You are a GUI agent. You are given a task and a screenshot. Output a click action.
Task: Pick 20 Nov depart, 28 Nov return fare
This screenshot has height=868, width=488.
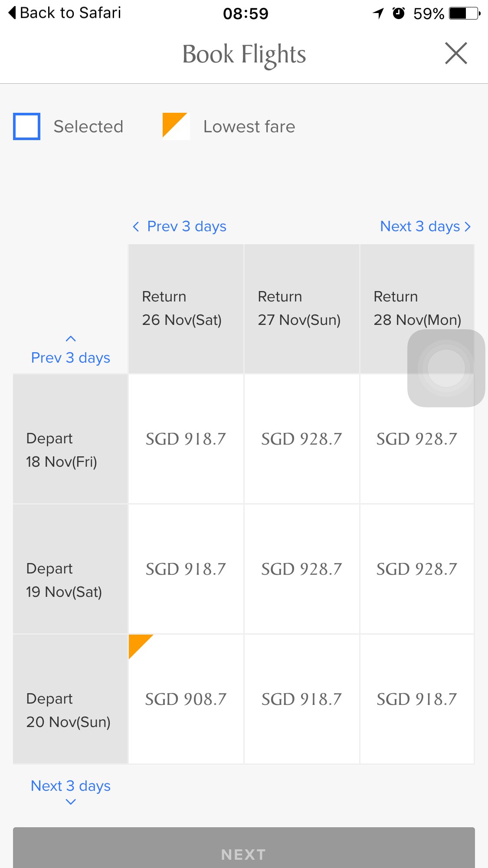click(417, 699)
